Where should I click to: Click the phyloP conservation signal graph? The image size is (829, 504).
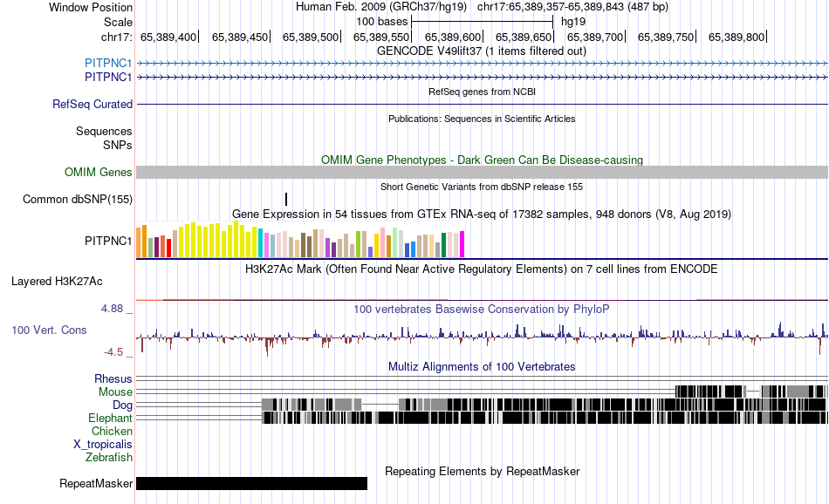tap(483, 337)
